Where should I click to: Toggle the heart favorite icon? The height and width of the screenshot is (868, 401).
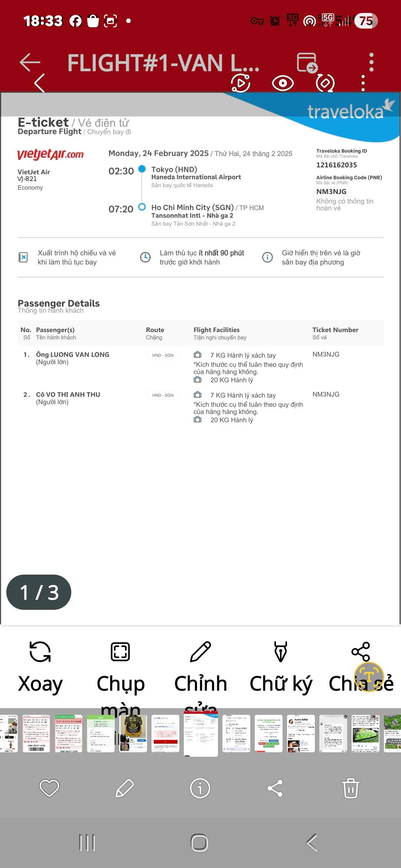click(49, 788)
